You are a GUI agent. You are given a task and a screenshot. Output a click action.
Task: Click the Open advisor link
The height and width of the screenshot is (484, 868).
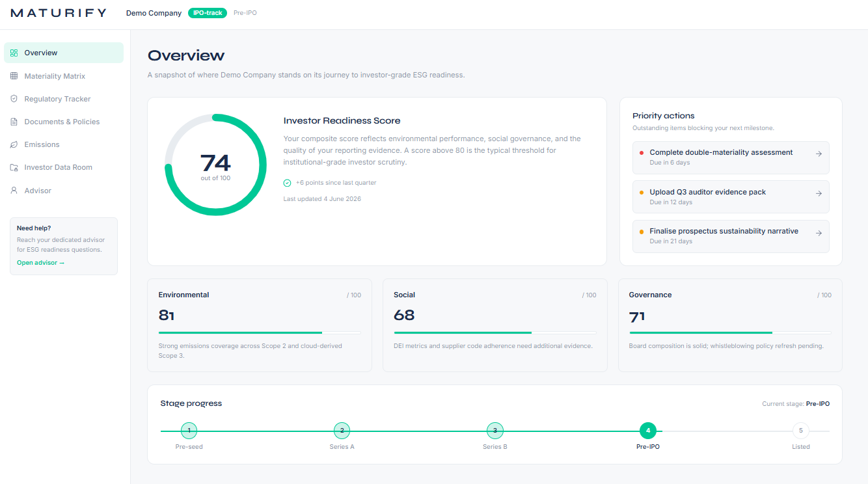click(x=41, y=263)
